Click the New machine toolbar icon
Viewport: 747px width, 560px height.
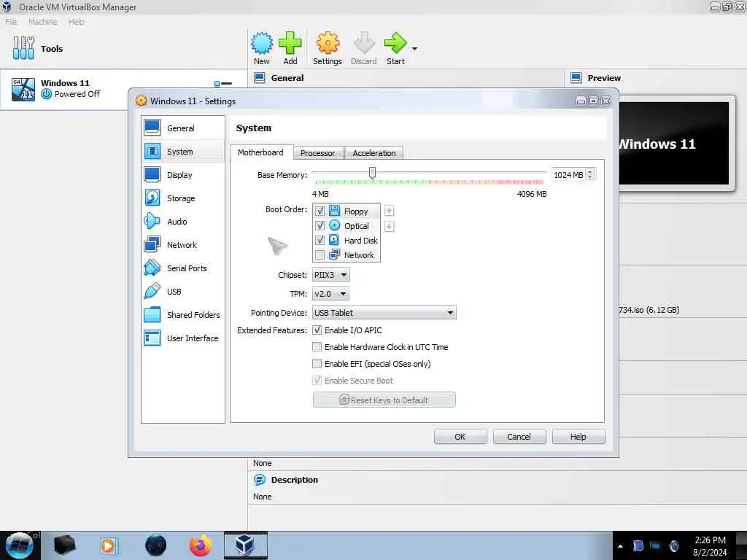click(262, 43)
